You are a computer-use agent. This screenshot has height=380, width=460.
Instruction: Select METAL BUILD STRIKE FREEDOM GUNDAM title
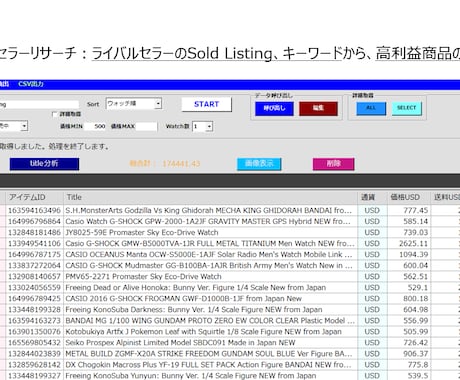[210, 353]
